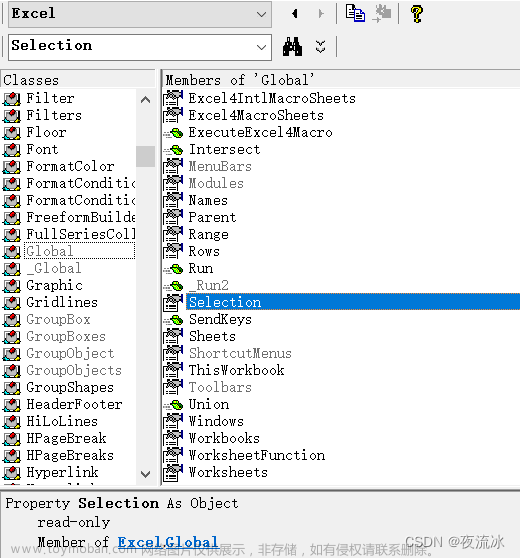Click the View Definition icon
This screenshot has height=558, width=520.
click(x=382, y=14)
